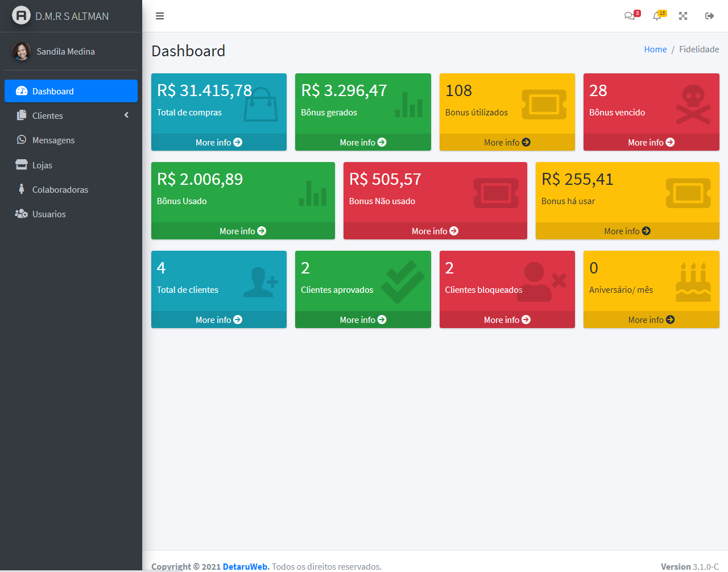Click the shopping bag icon on Total de compras
The height and width of the screenshot is (572, 728).
[260, 105]
